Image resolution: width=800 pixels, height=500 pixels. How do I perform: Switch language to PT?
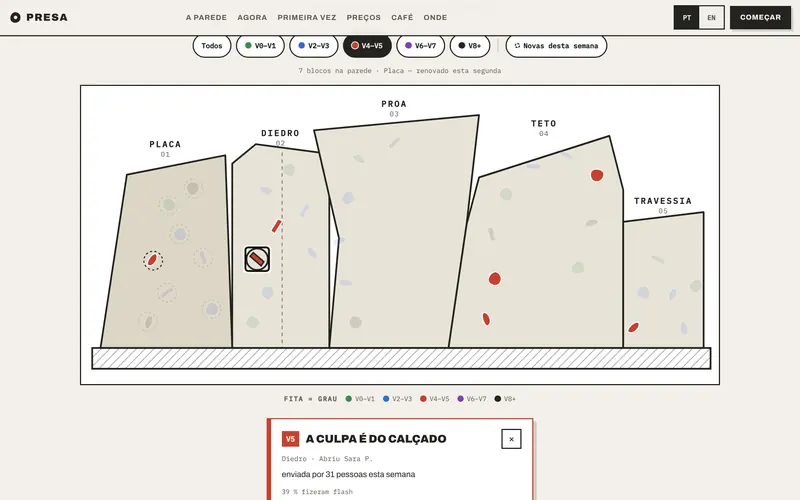(x=687, y=18)
